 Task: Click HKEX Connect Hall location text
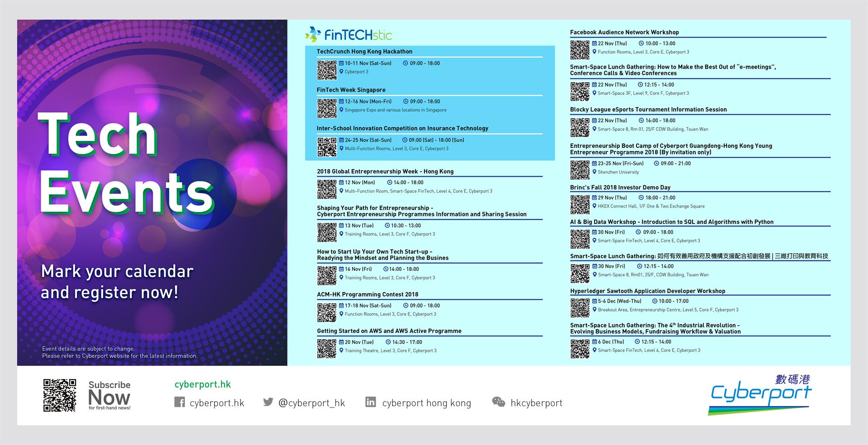(651, 206)
